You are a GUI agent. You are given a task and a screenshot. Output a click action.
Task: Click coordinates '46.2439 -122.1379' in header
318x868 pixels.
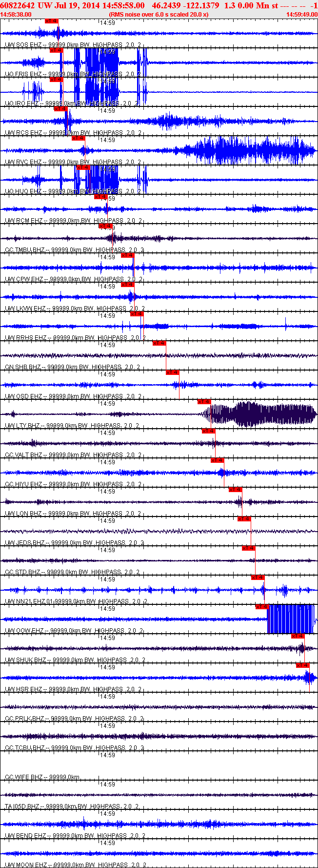click(x=186, y=5)
